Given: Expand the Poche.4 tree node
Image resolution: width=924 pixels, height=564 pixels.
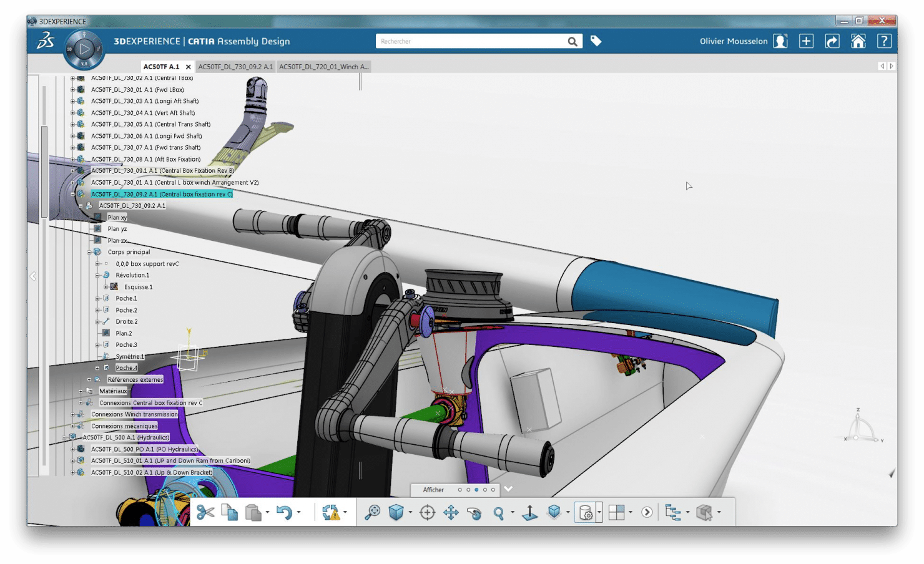Looking at the screenshot, I should (x=97, y=368).
